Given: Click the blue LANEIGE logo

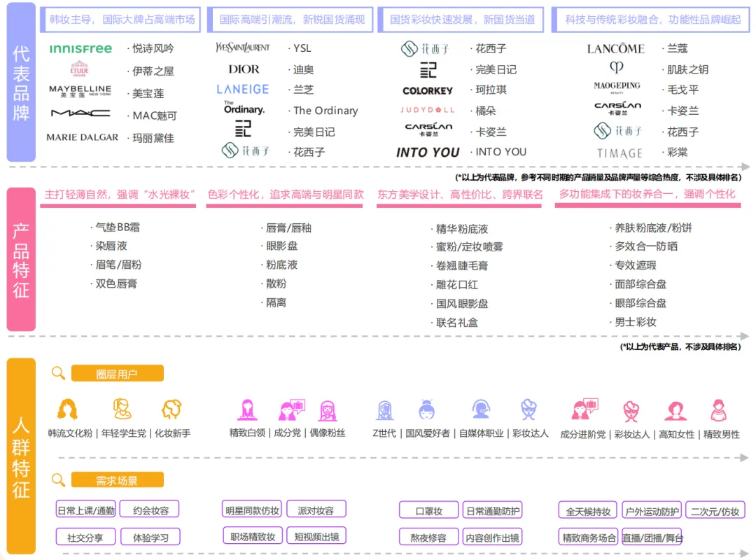Looking at the screenshot, I should pos(242,89).
